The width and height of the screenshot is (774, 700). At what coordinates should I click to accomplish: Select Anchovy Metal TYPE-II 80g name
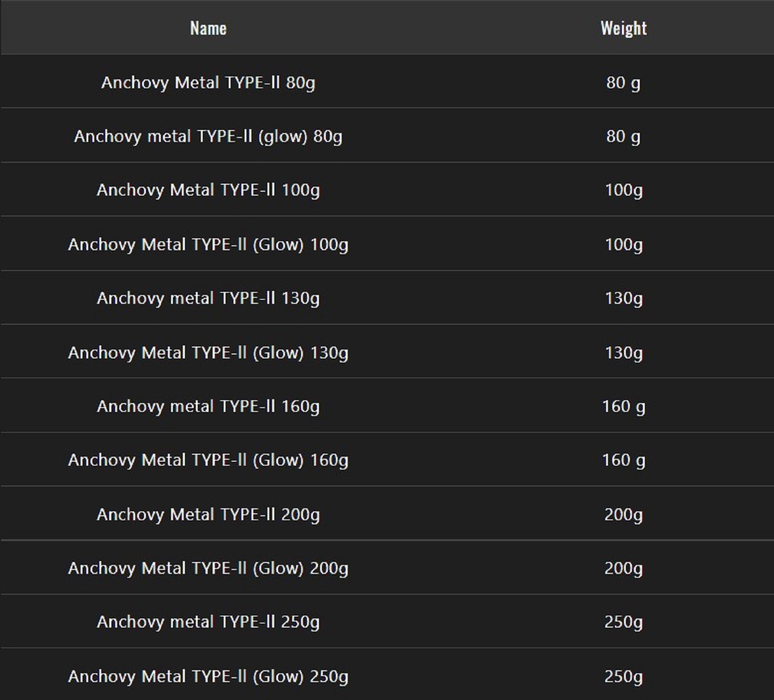click(x=208, y=82)
